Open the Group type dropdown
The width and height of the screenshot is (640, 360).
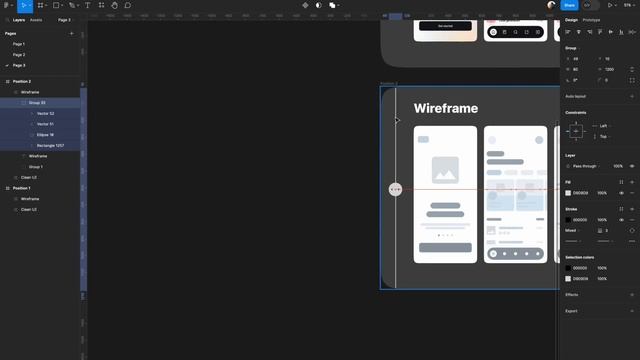point(573,48)
